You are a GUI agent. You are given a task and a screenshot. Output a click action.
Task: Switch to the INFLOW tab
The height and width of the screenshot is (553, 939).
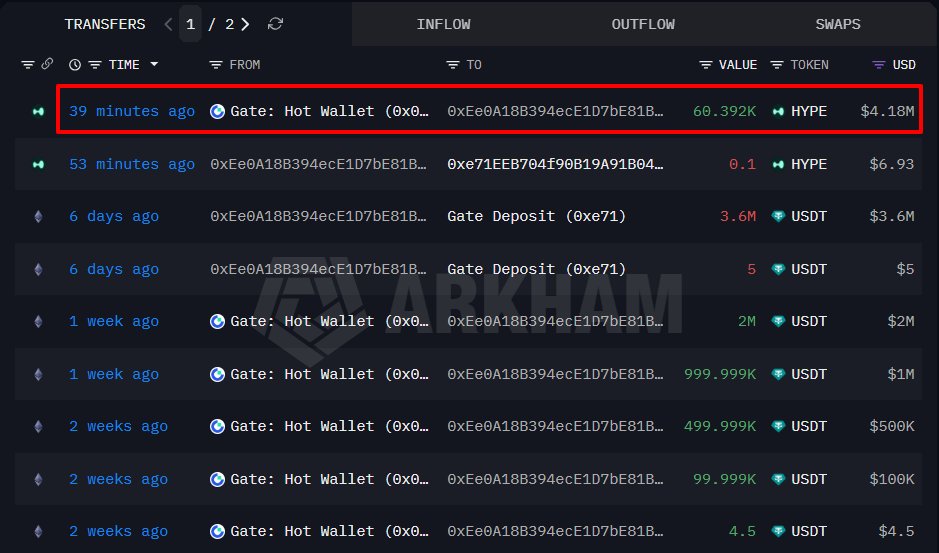click(443, 24)
